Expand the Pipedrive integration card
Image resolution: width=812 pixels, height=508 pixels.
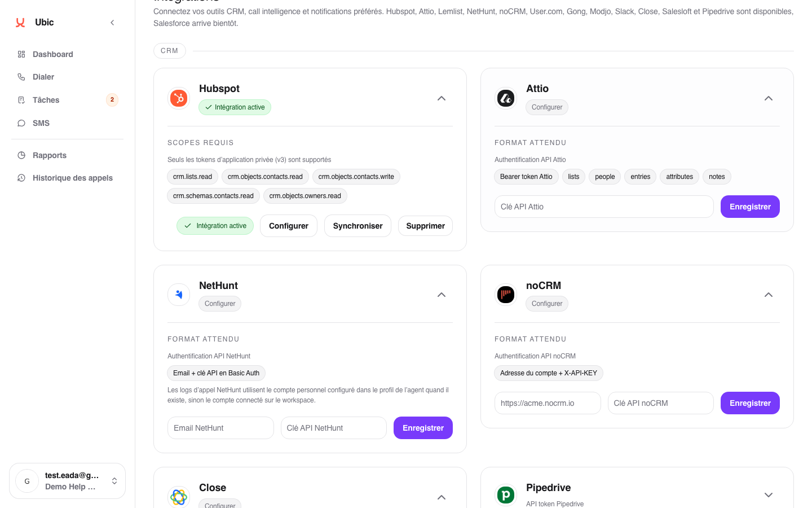(x=769, y=495)
